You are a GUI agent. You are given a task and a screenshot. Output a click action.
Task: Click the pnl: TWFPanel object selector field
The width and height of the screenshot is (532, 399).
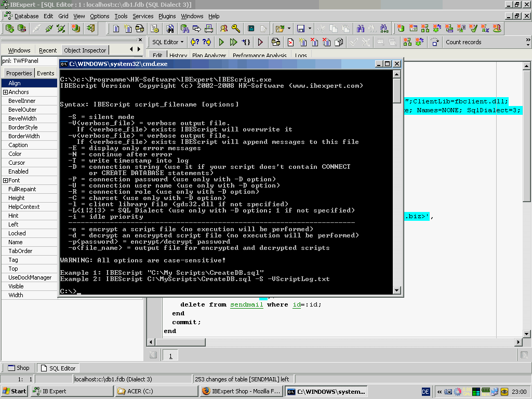30,61
